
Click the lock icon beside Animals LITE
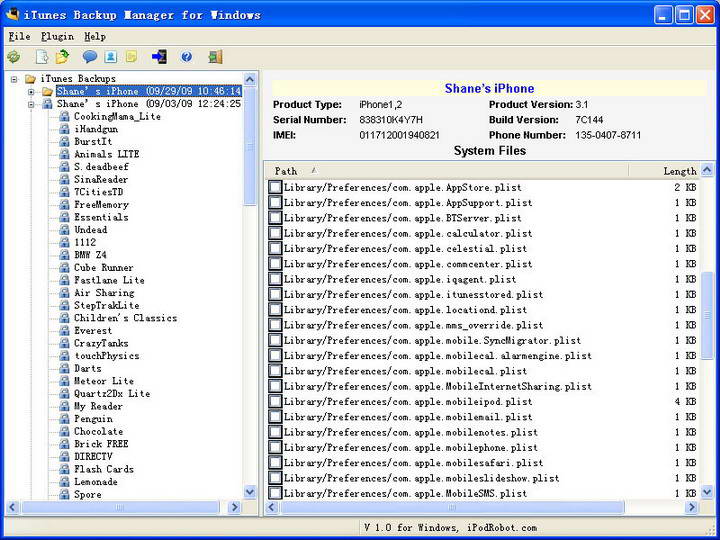pos(65,154)
